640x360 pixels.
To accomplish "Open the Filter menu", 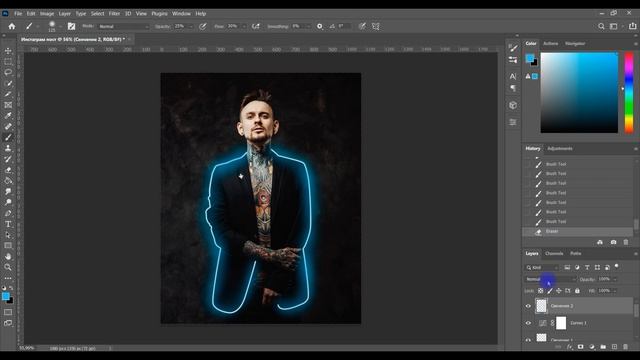I will click(x=114, y=13).
